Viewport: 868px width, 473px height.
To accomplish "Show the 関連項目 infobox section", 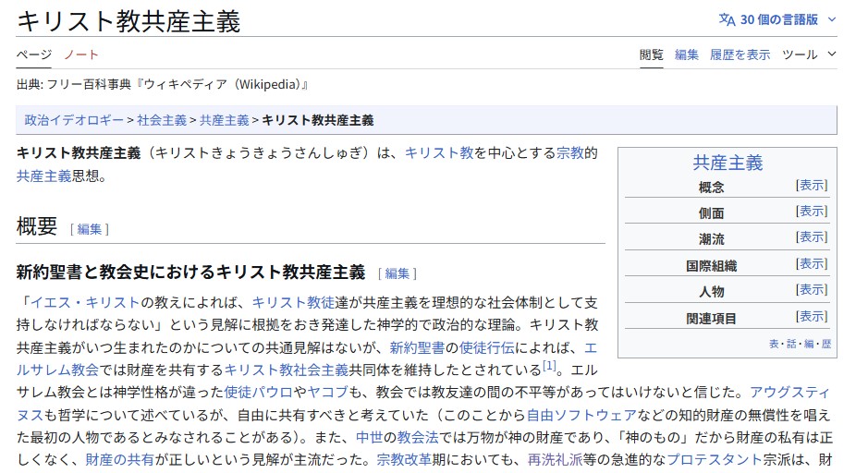I will click(812, 316).
